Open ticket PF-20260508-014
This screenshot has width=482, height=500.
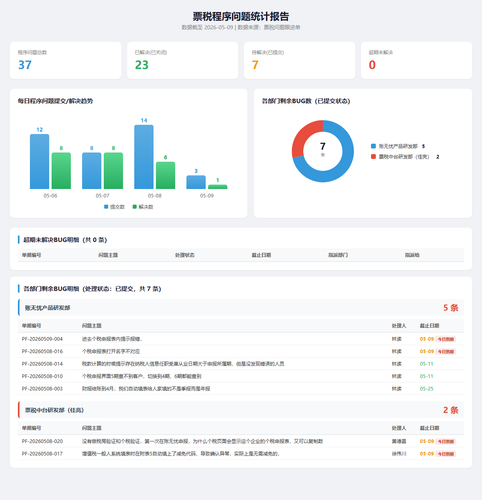pos(42,364)
